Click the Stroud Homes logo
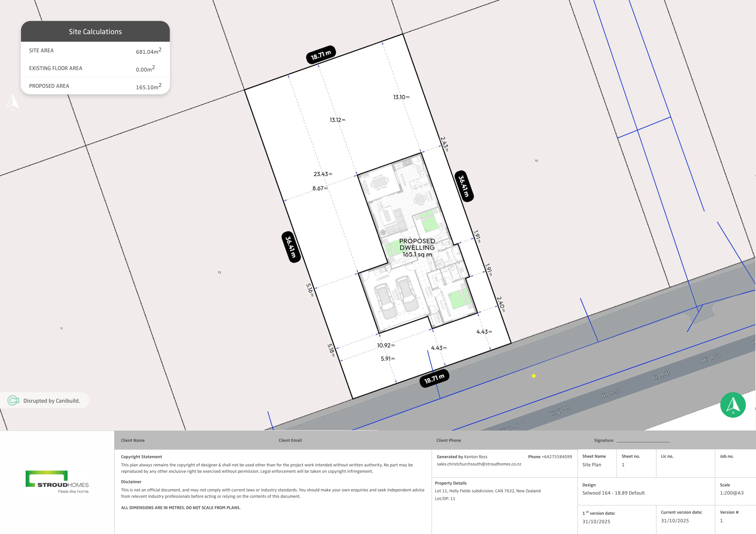Screen dimensions: 756x534 [57, 482]
